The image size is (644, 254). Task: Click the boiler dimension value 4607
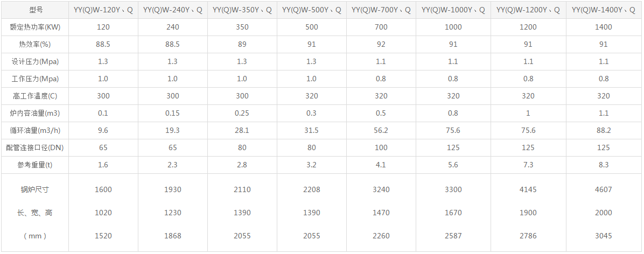(604, 189)
